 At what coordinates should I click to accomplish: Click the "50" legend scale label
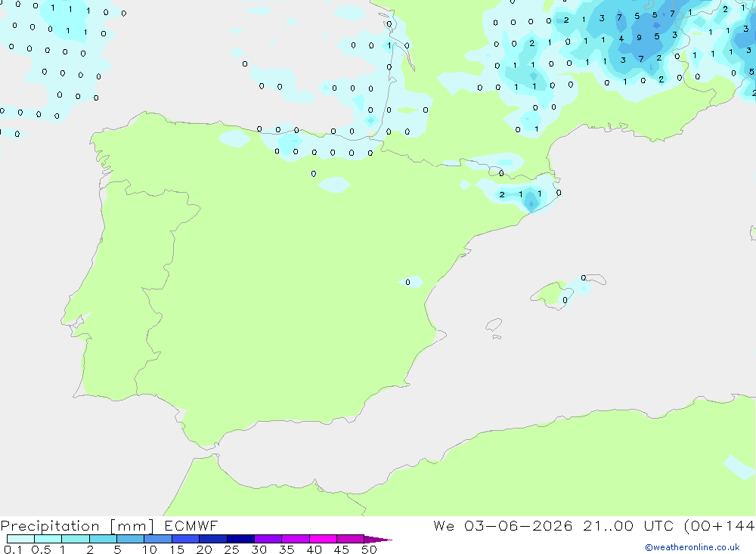tap(369, 549)
